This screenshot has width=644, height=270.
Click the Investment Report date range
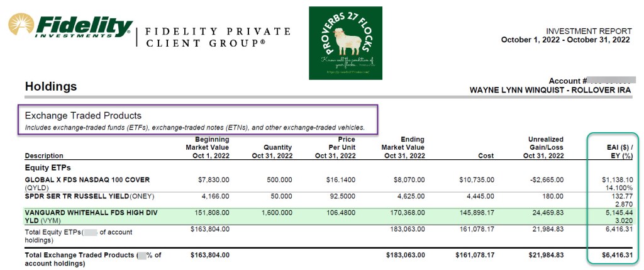click(x=565, y=40)
